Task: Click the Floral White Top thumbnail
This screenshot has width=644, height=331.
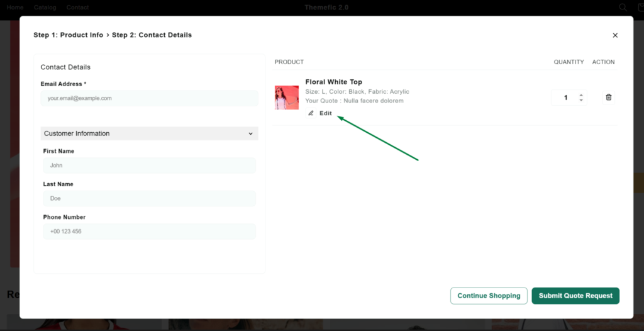Action: [x=287, y=98]
